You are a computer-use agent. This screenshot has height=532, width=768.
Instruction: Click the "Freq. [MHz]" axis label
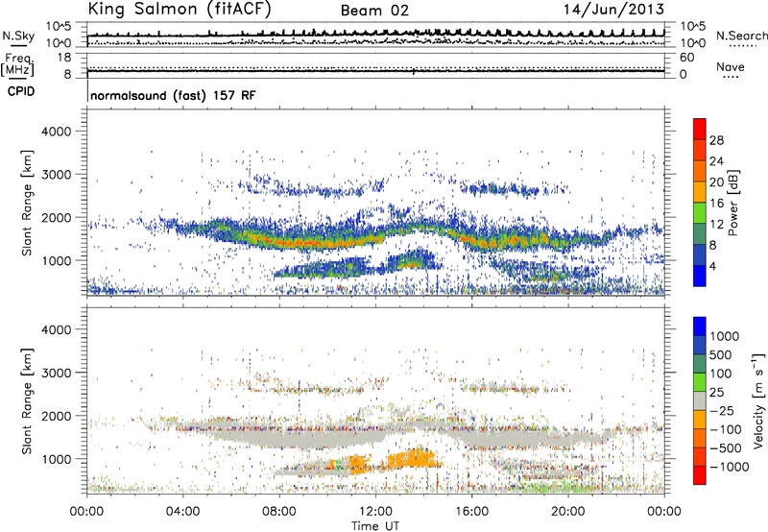pos(18,64)
